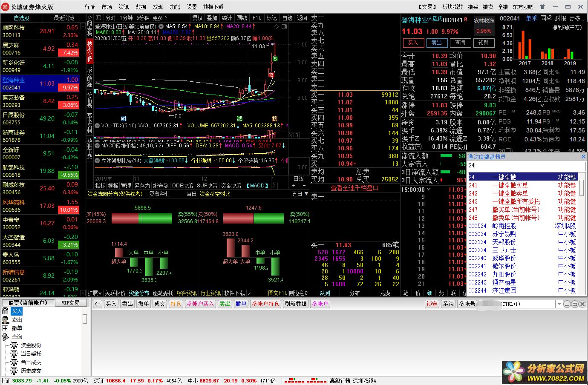Click the blue 卖出 button in quote panel
This screenshot has width=588, height=385.
437,43
